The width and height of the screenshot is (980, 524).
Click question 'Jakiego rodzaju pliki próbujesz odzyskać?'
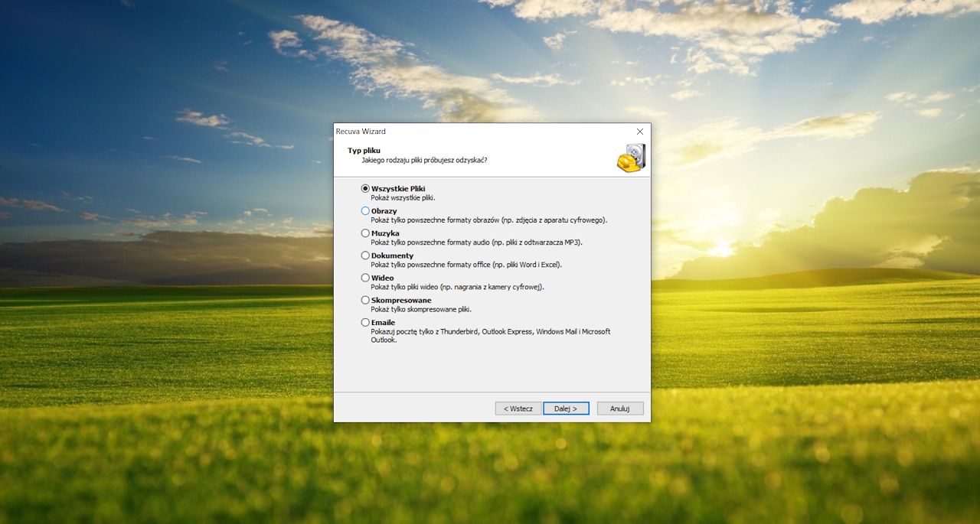pos(424,161)
